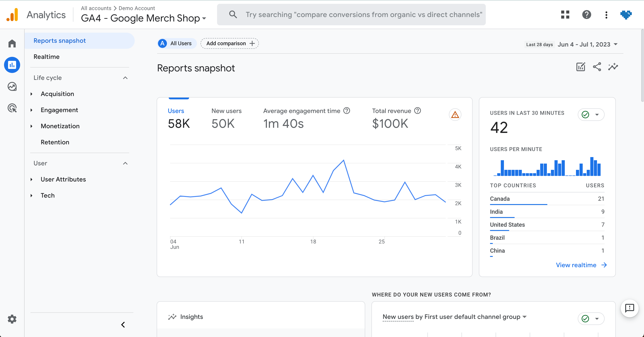Expand the Monetization tree arrow

tap(32, 126)
